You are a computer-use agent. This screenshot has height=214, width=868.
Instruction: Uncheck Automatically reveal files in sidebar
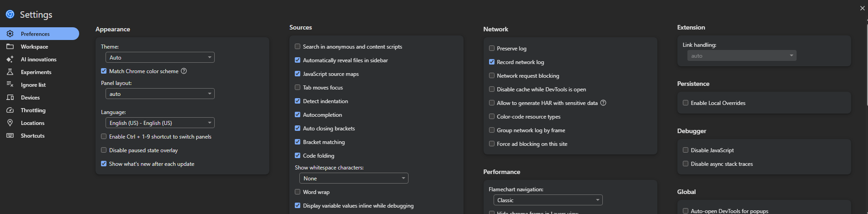[298, 60]
